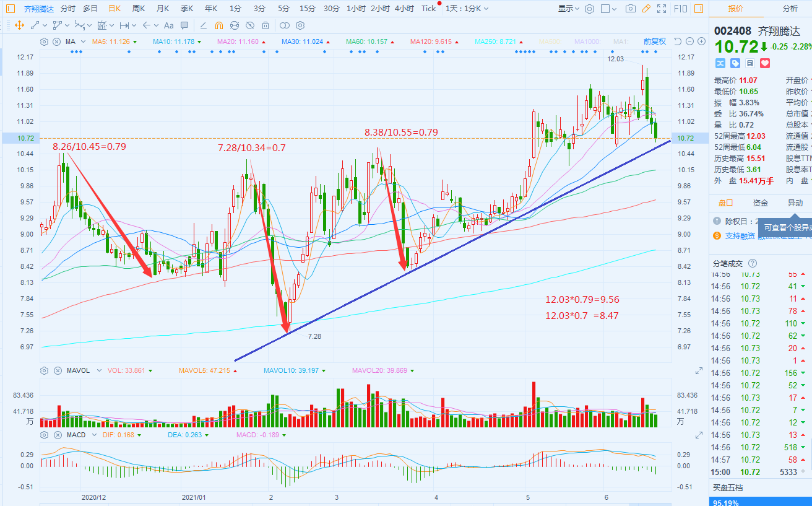This screenshot has height=506, width=812.
Task: Select the eraser-style line tool
Action: point(204,25)
